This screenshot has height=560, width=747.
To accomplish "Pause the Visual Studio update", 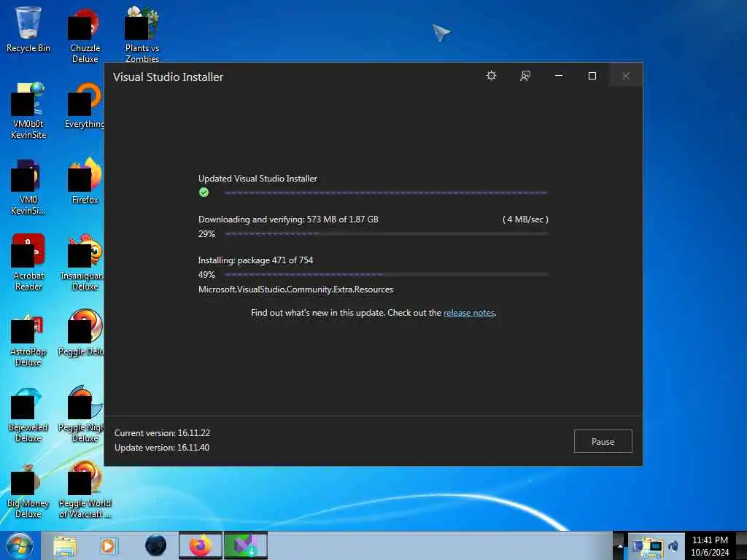I will [603, 441].
